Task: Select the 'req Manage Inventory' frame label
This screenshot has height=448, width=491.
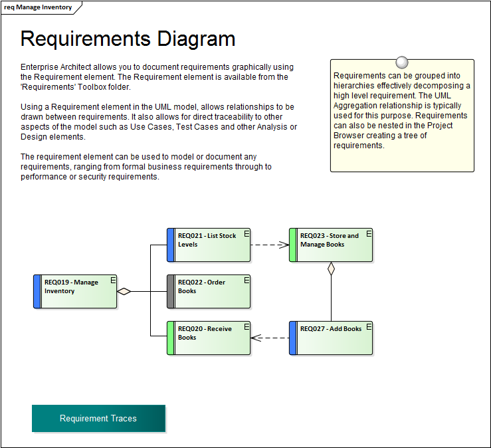Action: coord(39,7)
